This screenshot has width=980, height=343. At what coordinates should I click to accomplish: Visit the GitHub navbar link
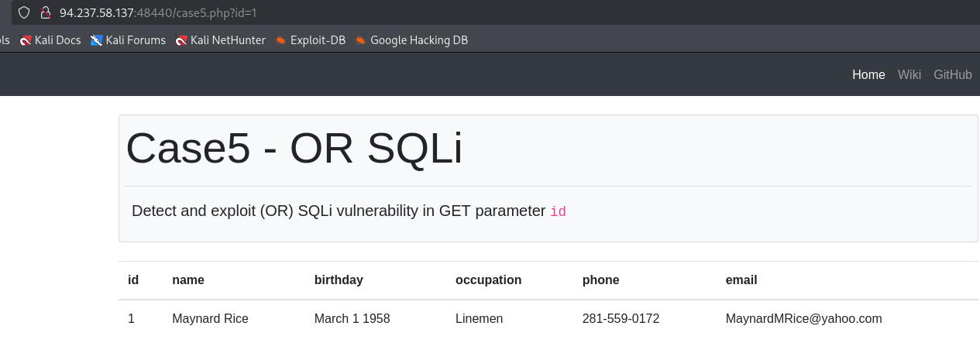(952, 74)
